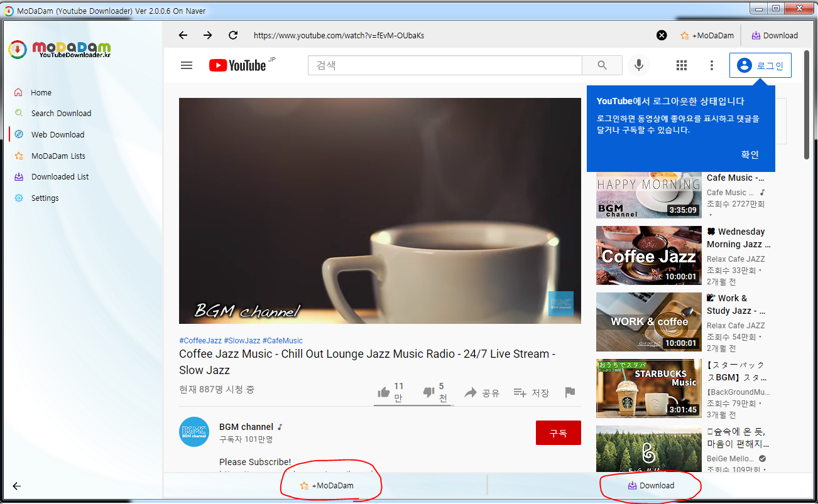Image resolution: width=818 pixels, height=504 pixels.
Task: Open Downloaded List in the sidebar
Action: coord(60,176)
